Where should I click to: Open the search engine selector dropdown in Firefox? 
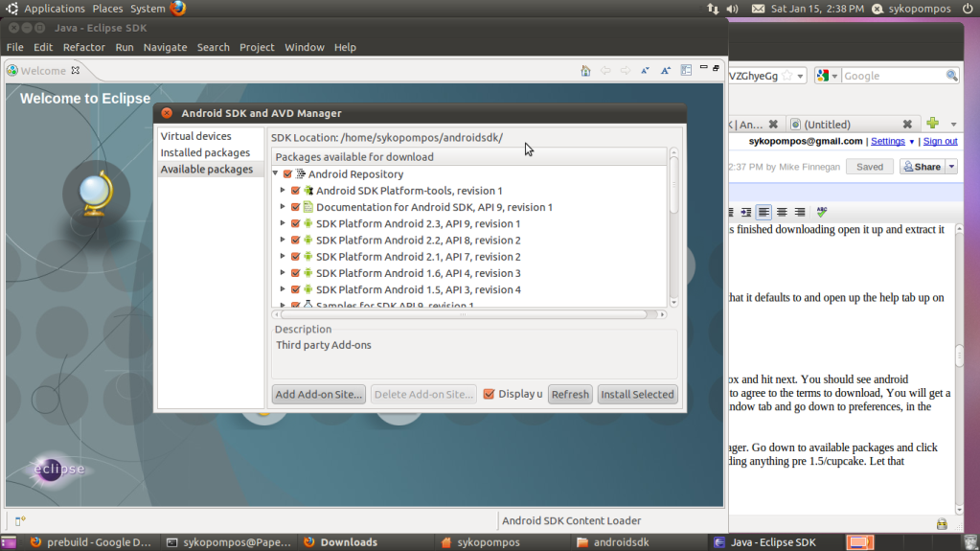click(833, 77)
